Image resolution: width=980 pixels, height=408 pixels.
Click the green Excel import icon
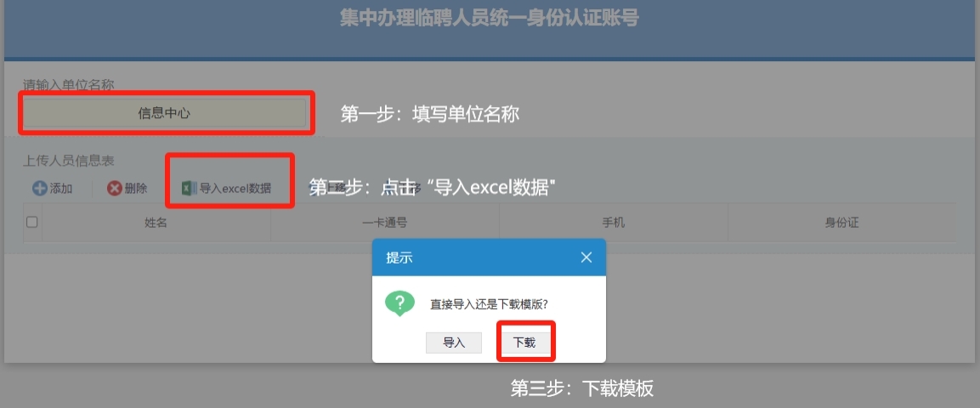coord(189,188)
